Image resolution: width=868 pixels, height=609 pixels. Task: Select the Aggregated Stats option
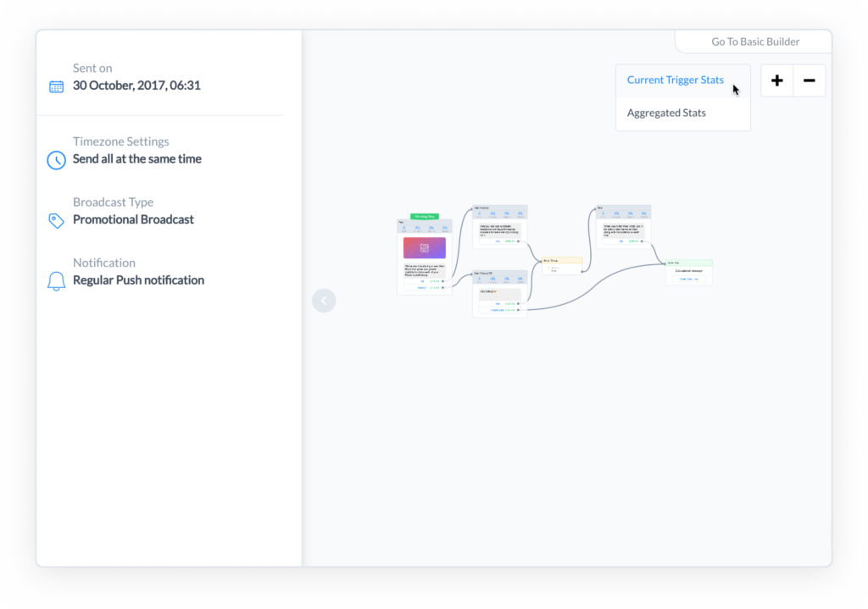pos(665,112)
